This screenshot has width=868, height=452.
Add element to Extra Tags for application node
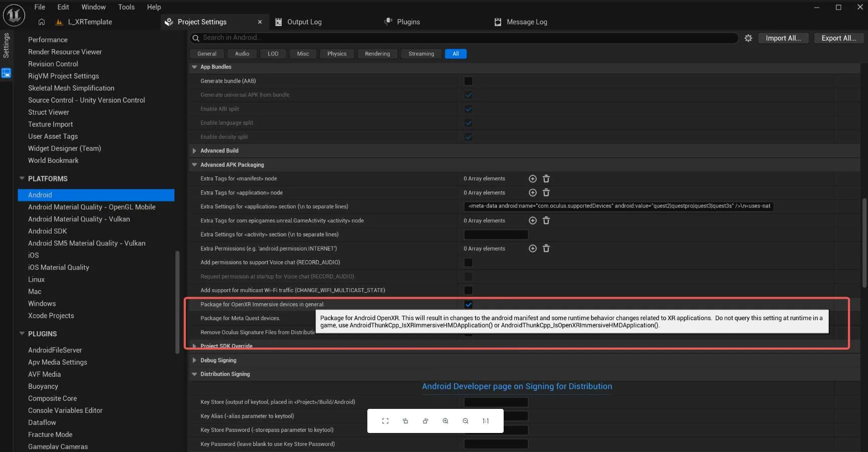[x=533, y=193]
